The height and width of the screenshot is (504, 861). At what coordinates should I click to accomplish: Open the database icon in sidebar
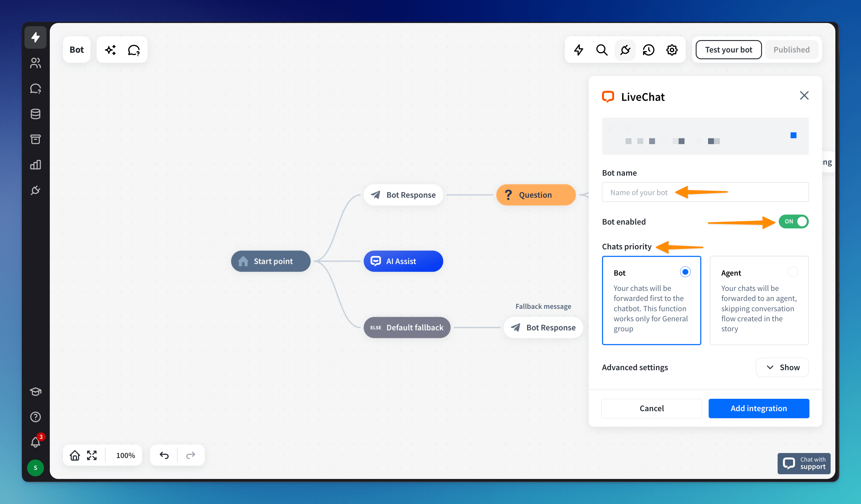pos(36,114)
